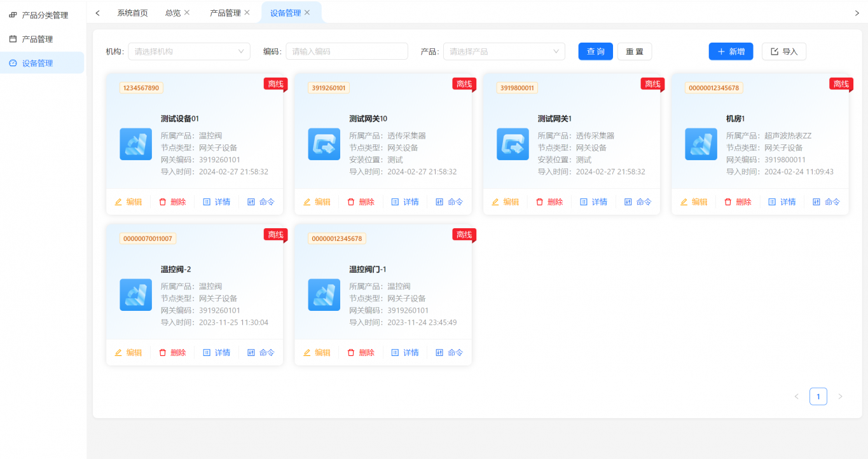
Task: View details of 温控阀门-1
Action: pos(405,353)
